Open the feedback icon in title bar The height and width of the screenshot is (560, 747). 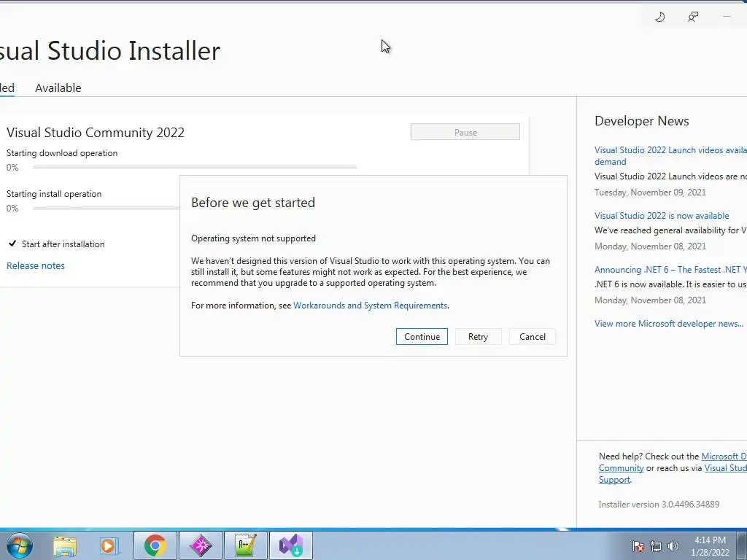[x=693, y=17]
